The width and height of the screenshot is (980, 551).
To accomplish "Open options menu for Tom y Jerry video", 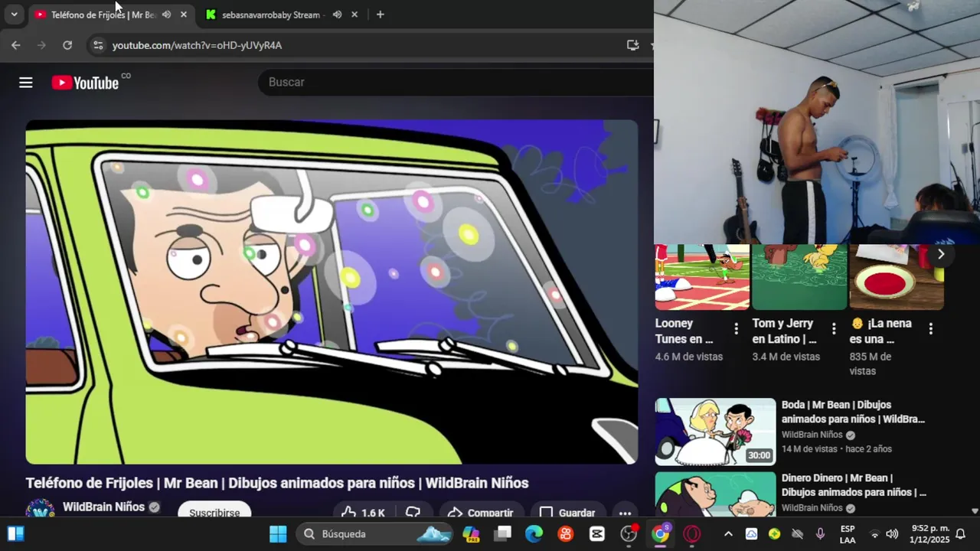I will [x=834, y=329].
